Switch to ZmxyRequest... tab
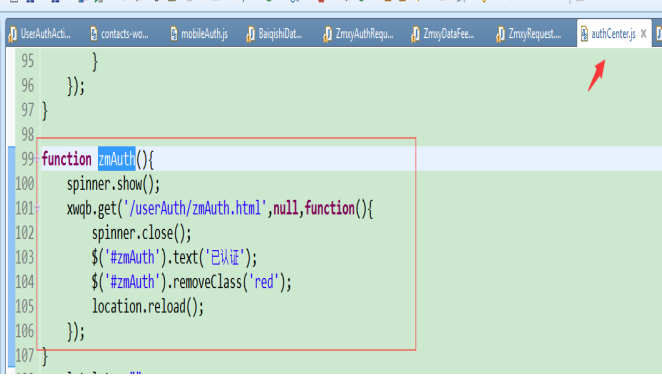Image resolution: width=662 pixels, height=378 pixels. pos(529,34)
